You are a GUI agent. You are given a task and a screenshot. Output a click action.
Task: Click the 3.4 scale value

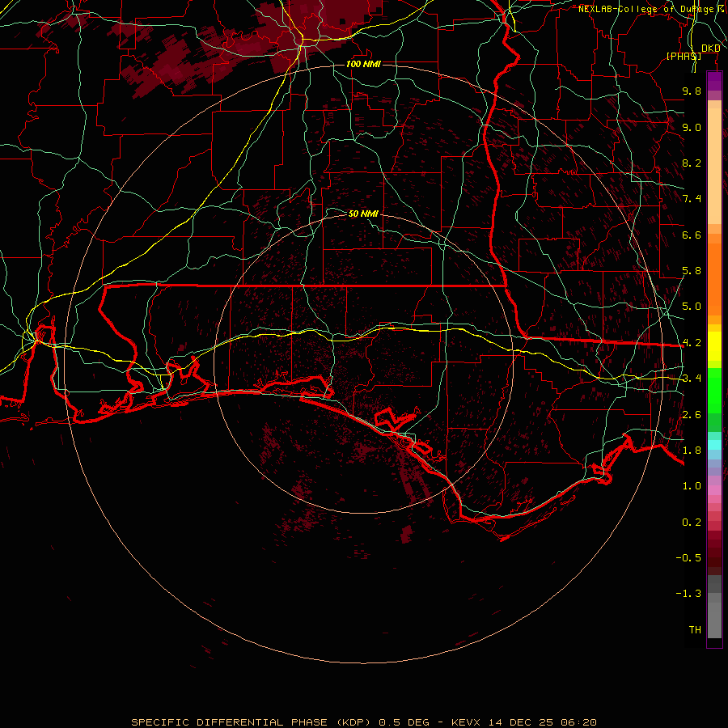(692, 379)
